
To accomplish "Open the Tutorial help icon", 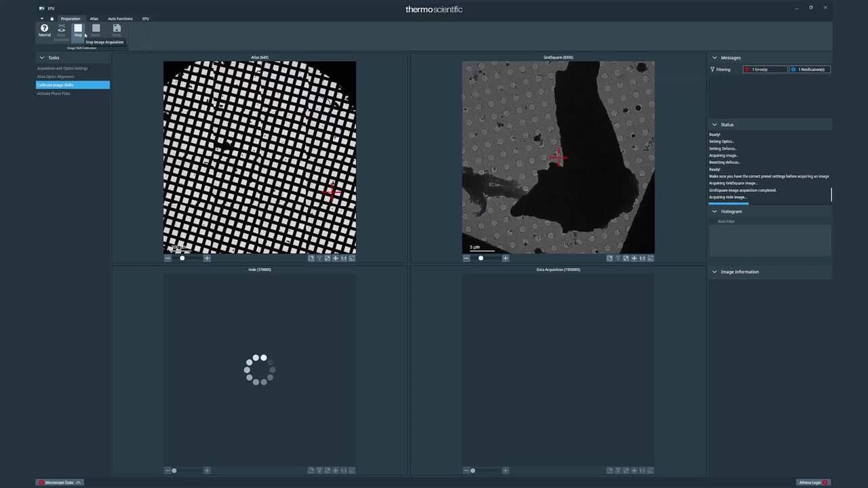I will (x=44, y=29).
